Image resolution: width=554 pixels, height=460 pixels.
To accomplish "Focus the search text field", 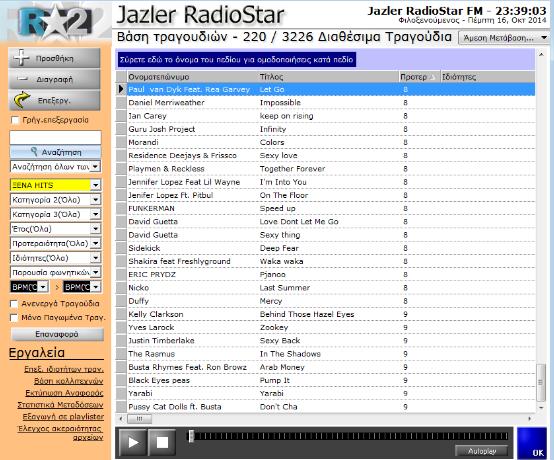I will pyautogui.click(x=55, y=137).
